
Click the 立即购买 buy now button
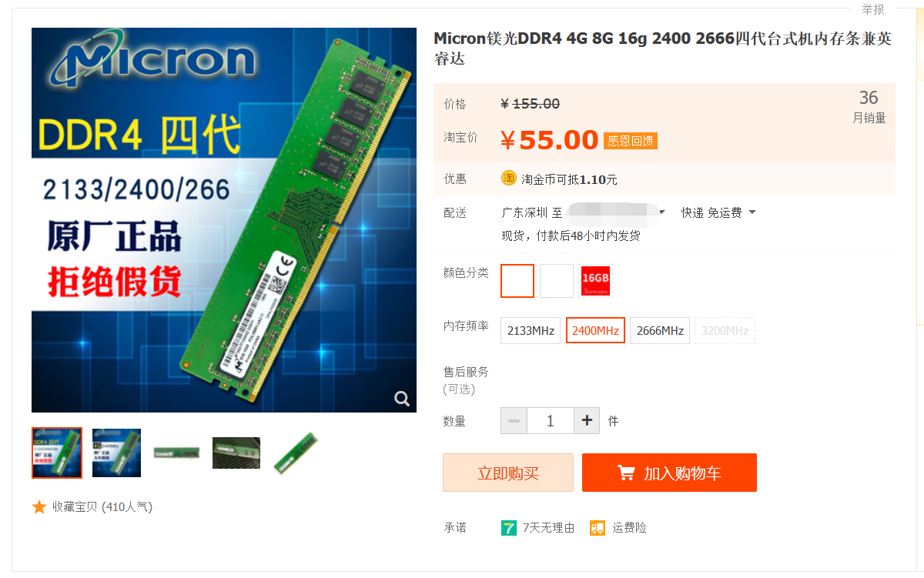[508, 473]
